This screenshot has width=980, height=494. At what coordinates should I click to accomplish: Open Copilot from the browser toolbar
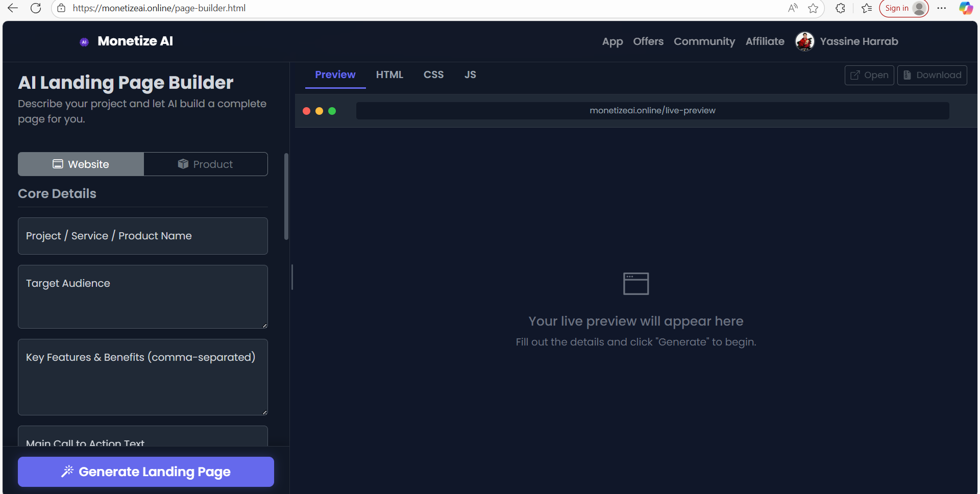[x=965, y=8]
